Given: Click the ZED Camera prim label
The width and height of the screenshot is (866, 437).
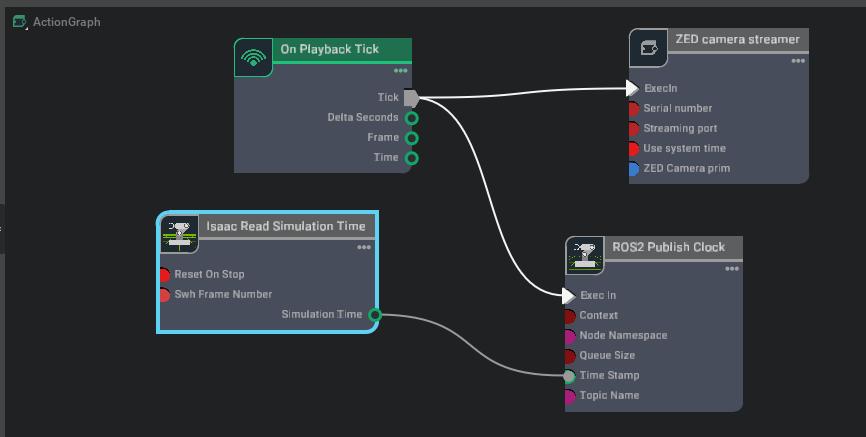Looking at the screenshot, I should click(x=687, y=168).
